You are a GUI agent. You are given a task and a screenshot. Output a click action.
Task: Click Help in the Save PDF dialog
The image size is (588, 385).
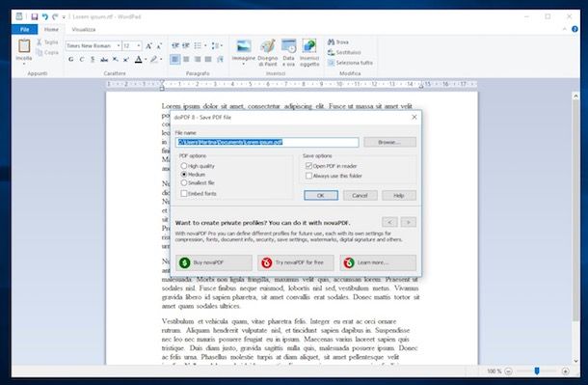pos(399,195)
